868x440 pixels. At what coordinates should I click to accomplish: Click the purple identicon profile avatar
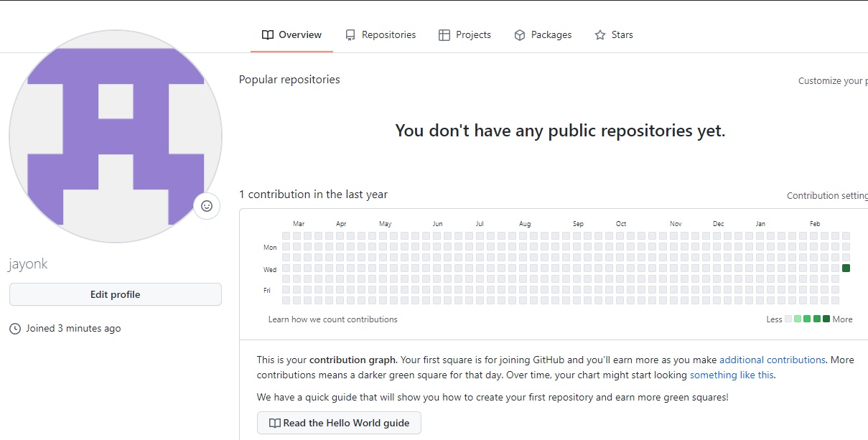(116, 136)
